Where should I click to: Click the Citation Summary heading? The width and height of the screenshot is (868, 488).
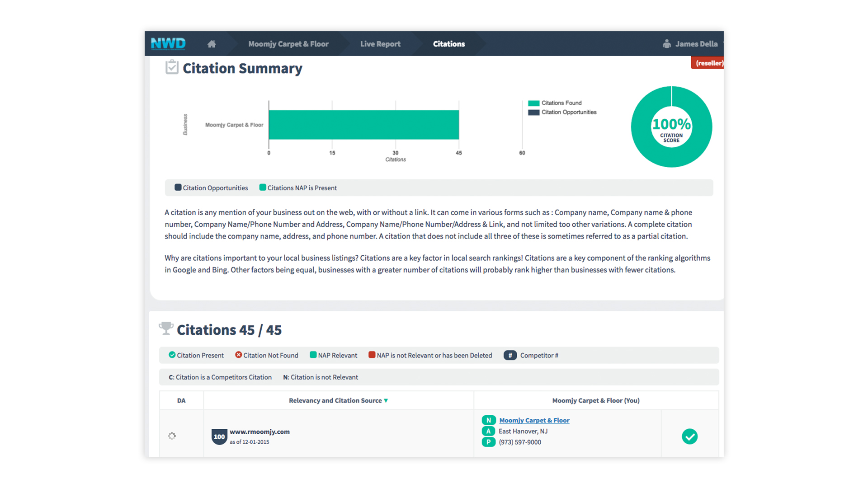point(242,68)
